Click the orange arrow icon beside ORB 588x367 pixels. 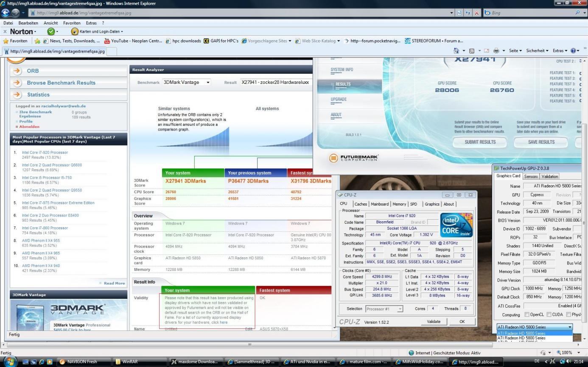(17, 71)
